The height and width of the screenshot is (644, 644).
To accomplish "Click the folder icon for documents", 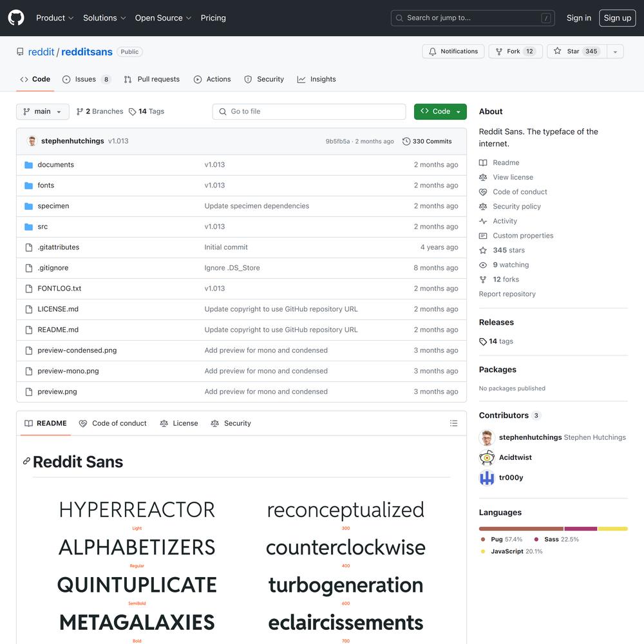I will 28,165.
